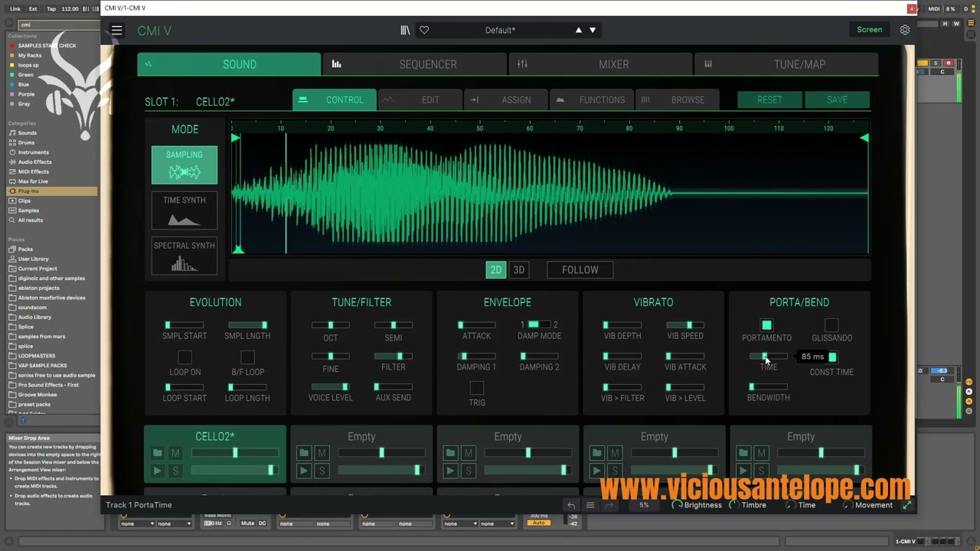Click the Link button in Ableton
The height and width of the screenshot is (551, 980).
(15, 8)
